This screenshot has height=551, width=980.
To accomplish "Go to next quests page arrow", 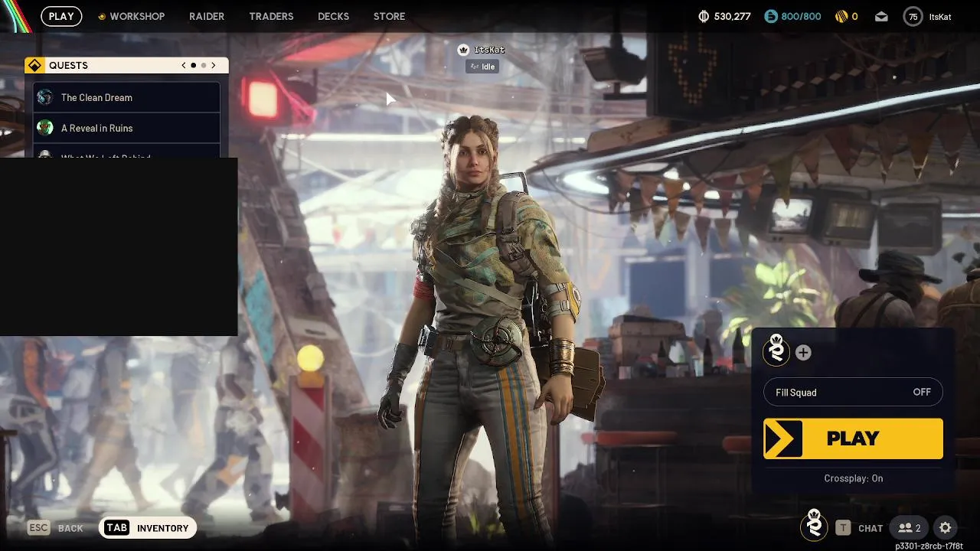I will tap(214, 66).
